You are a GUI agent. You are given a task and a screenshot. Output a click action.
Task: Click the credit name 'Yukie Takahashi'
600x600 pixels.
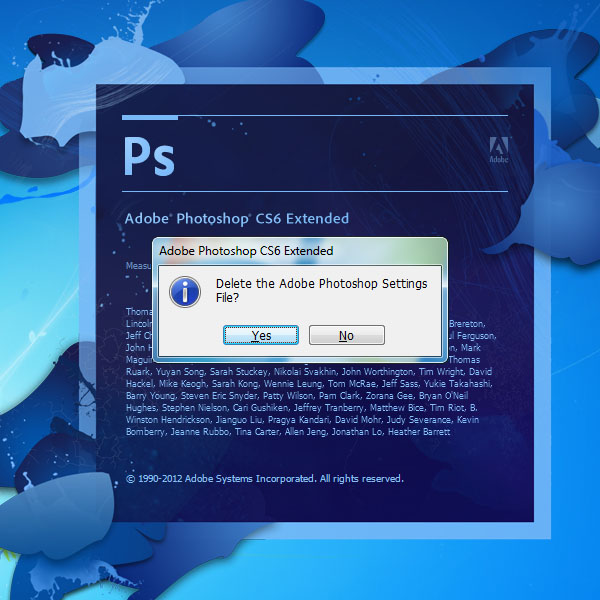[x=457, y=384]
